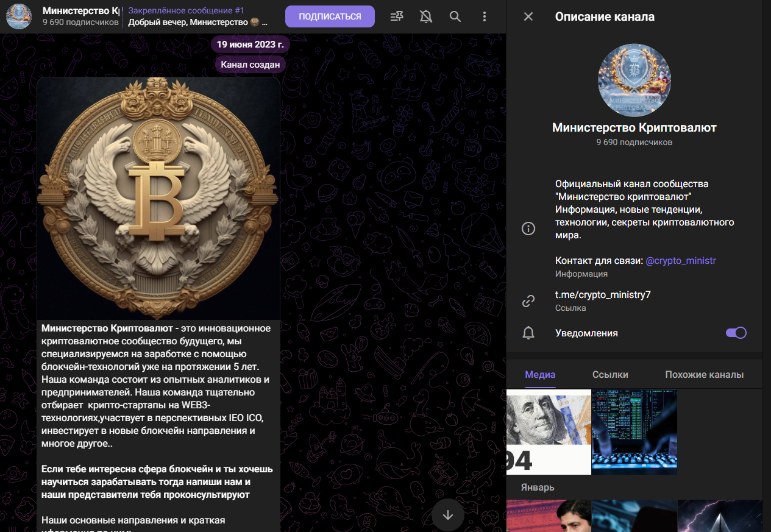Toggle the Уведомления notifications switch
This screenshot has height=532, width=771.
click(736, 333)
